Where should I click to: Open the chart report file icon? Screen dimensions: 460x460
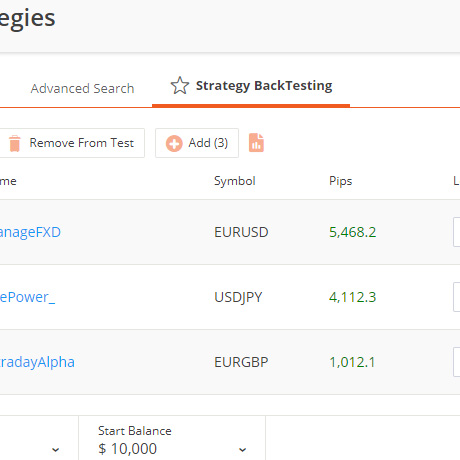256,143
